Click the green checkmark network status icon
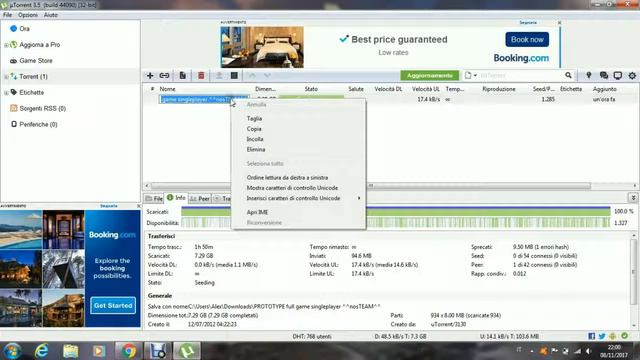The width and height of the screenshot is (640, 360). (624, 336)
